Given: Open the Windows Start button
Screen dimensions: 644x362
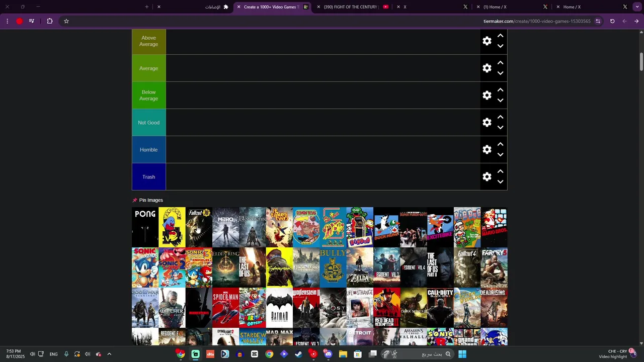Looking at the screenshot, I should tap(462, 354).
